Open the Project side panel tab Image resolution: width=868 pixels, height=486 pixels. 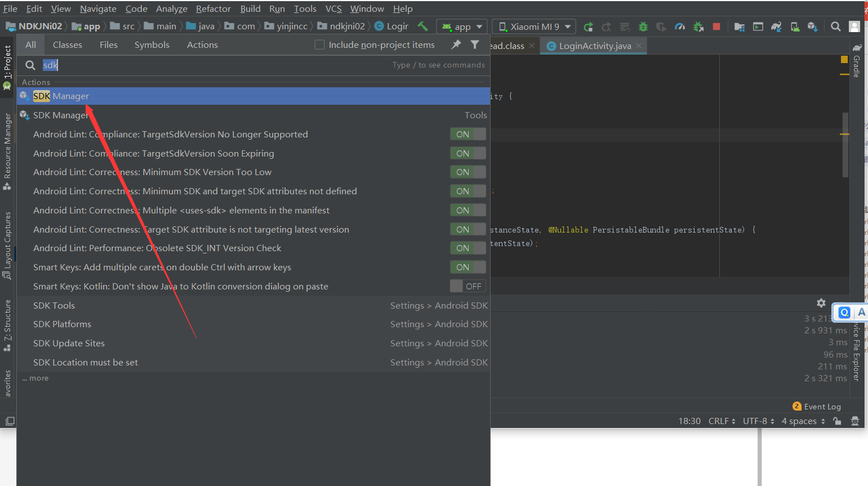click(7, 66)
